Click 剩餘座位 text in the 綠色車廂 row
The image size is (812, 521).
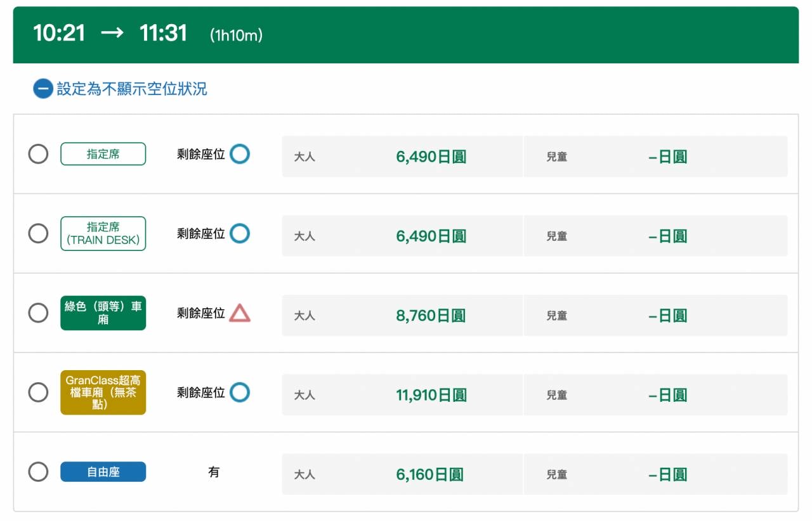click(x=201, y=313)
